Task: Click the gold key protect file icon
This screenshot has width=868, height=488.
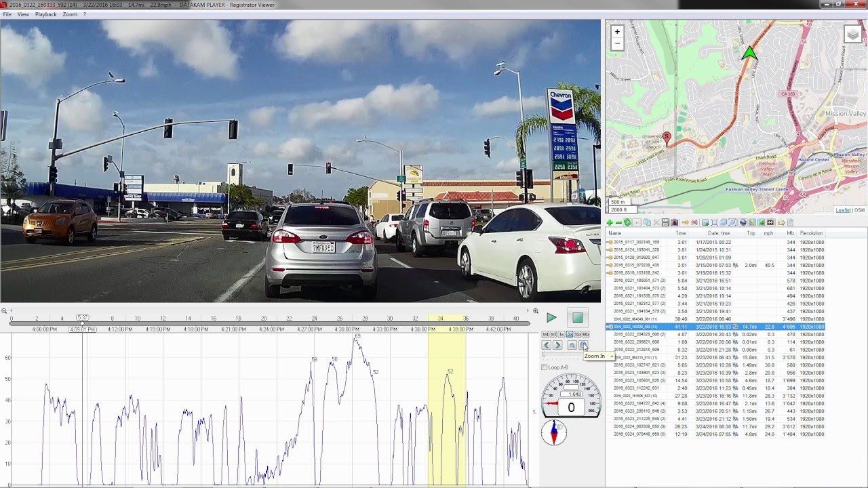Action: [685, 222]
